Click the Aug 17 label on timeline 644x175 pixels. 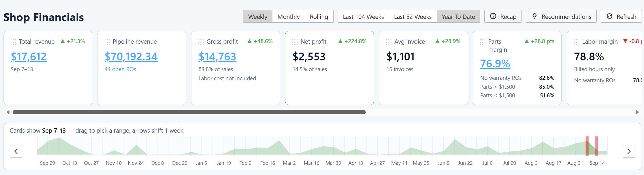tap(553, 163)
